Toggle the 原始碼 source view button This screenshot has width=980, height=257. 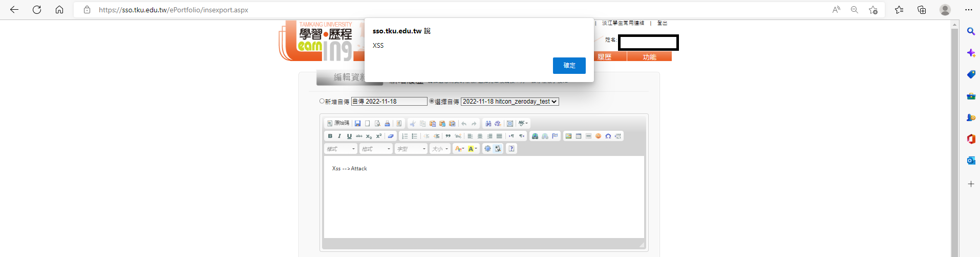[338, 124]
